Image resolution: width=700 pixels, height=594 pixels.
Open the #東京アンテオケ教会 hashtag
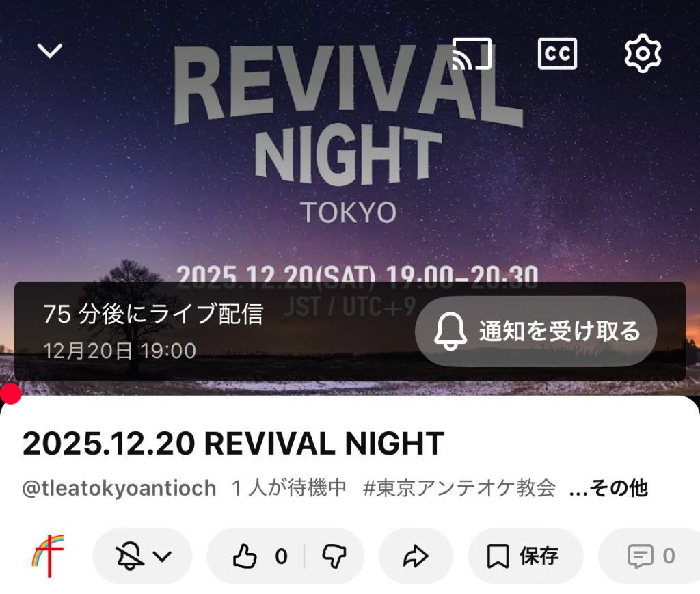459,488
